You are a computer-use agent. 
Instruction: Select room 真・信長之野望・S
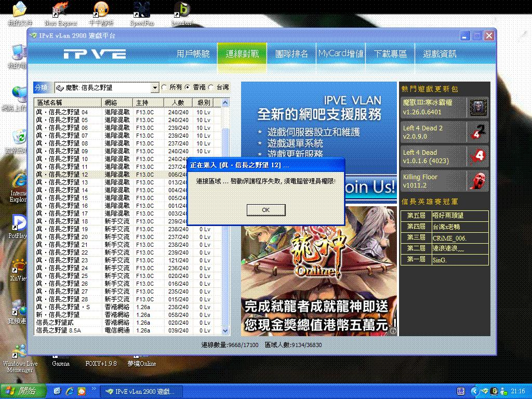click(x=128, y=307)
